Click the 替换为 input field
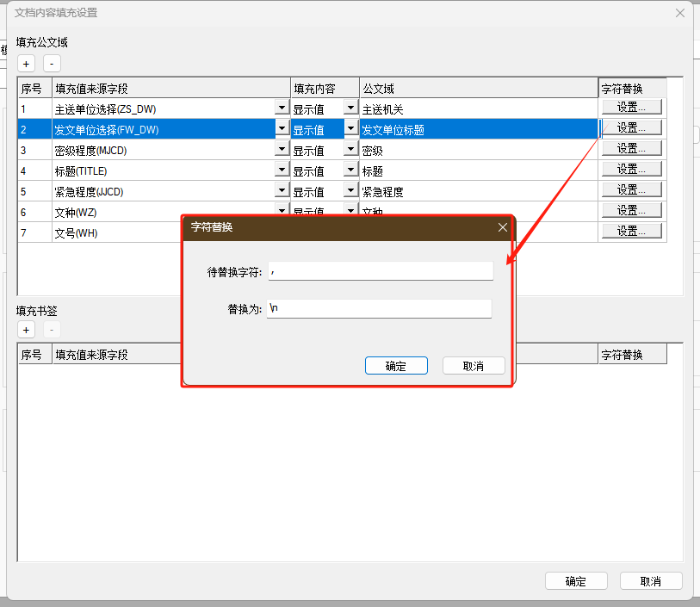The image size is (700, 607). [x=379, y=309]
